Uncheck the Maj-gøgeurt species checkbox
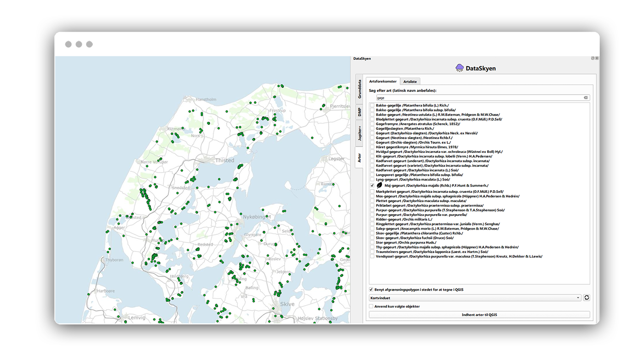The width and height of the screenshot is (644, 362). tap(372, 186)
